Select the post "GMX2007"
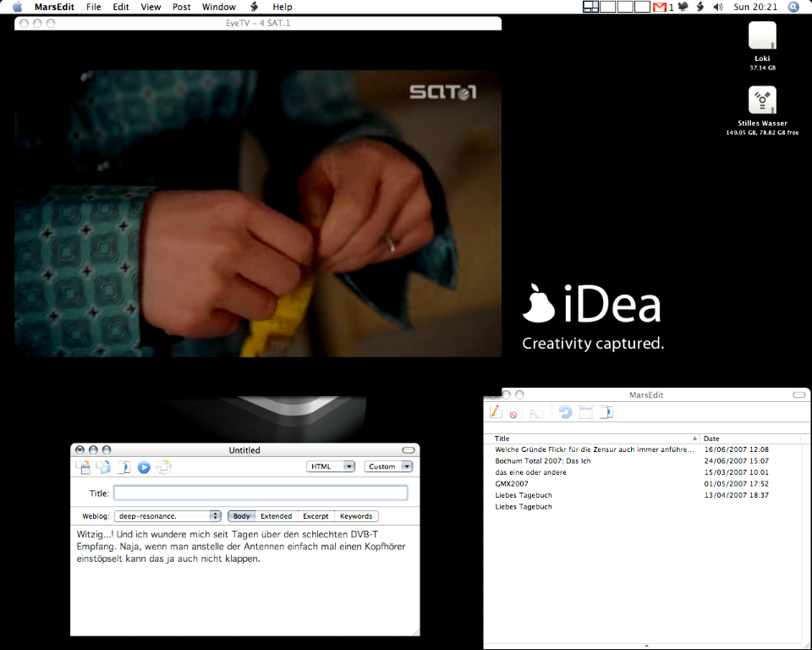The image size is (812, 650). click(x=512, y=483)
